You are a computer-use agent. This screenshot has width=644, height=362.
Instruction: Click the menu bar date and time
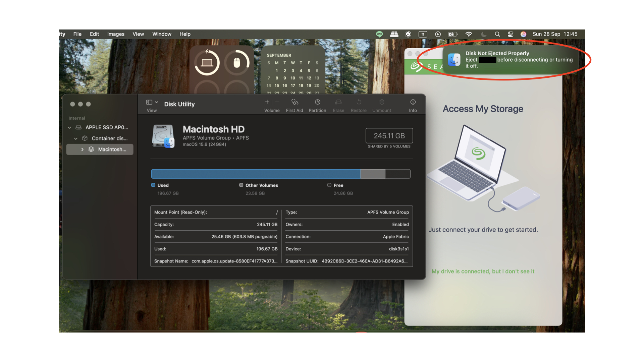click(555, 34)
